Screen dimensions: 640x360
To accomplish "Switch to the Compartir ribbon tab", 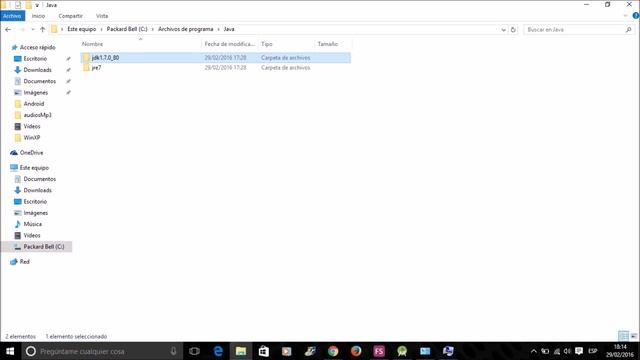I will (x=70, y=16).
